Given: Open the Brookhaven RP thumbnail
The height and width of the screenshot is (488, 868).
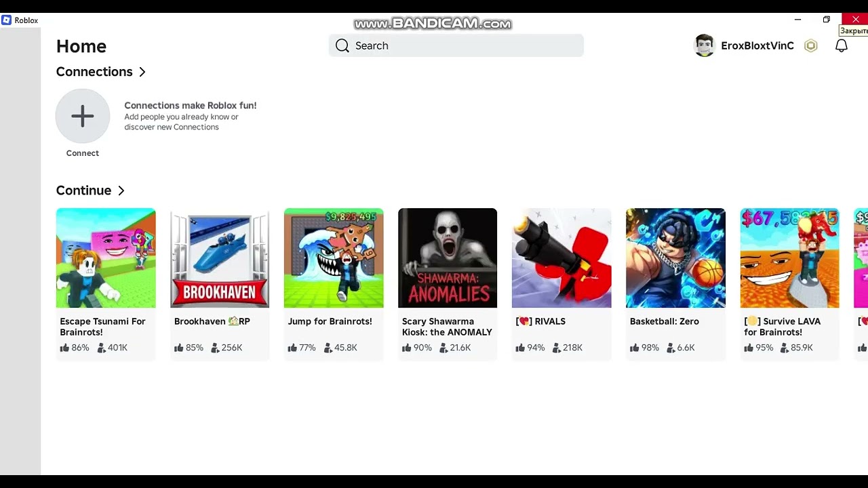Looking at the screenshot, I should pyautogui.click(x=220, y=258).
